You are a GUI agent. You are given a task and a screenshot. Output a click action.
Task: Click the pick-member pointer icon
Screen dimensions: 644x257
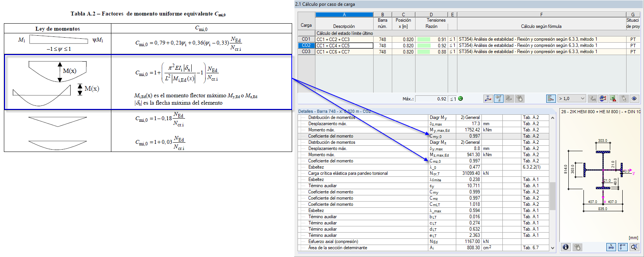[624, 98]
